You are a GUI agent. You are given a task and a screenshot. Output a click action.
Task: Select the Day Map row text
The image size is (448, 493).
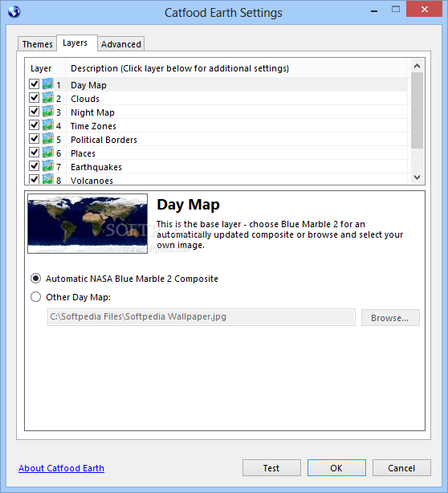(88, 85)
